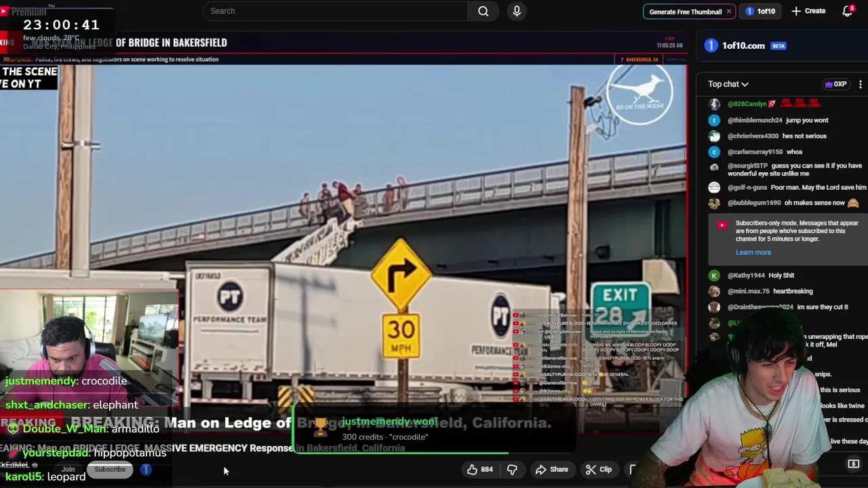Click @carlamurray9150 chat avatar

pyautogui.click(x=714, y=152)
